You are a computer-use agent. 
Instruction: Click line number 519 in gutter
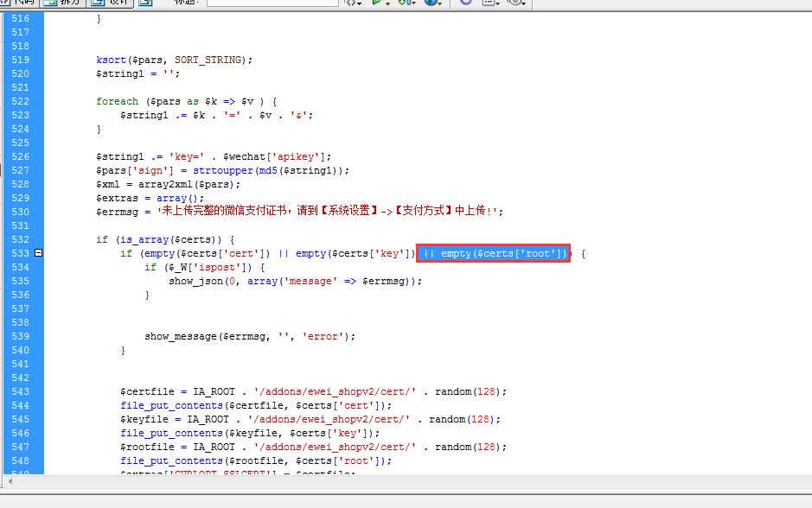21,60
